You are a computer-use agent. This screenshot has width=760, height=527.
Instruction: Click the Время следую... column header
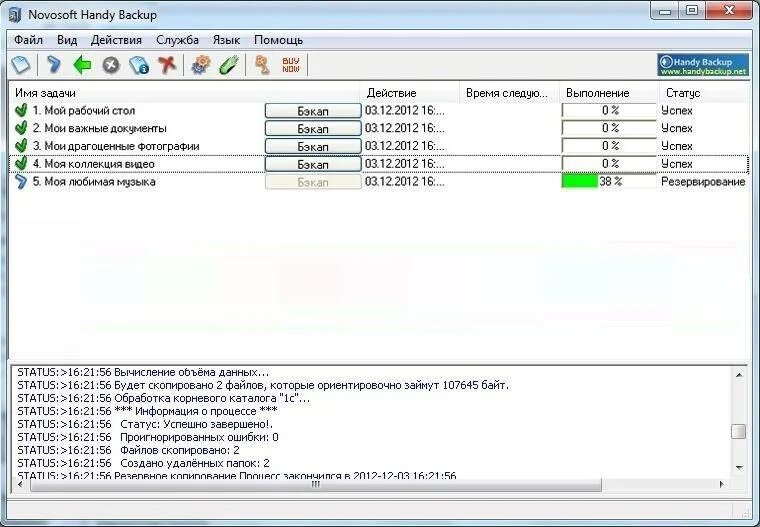509,93
